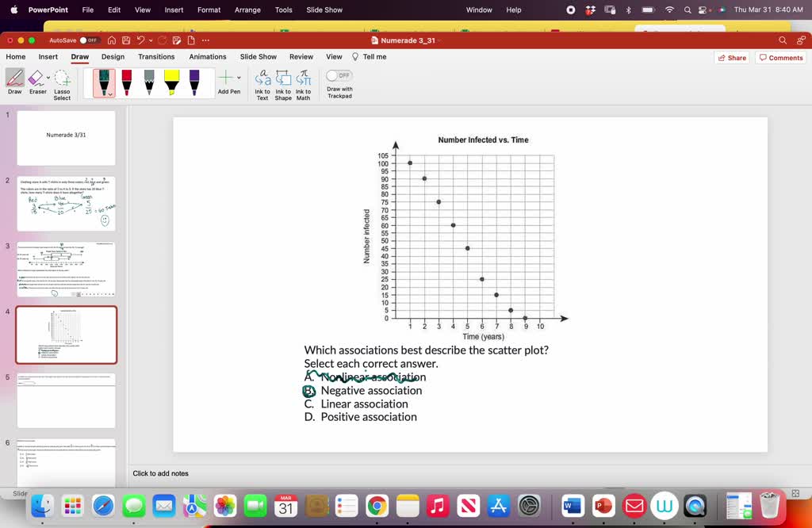Activate the Lasso Select tool
Screen dimensions: 812x528
63,82
